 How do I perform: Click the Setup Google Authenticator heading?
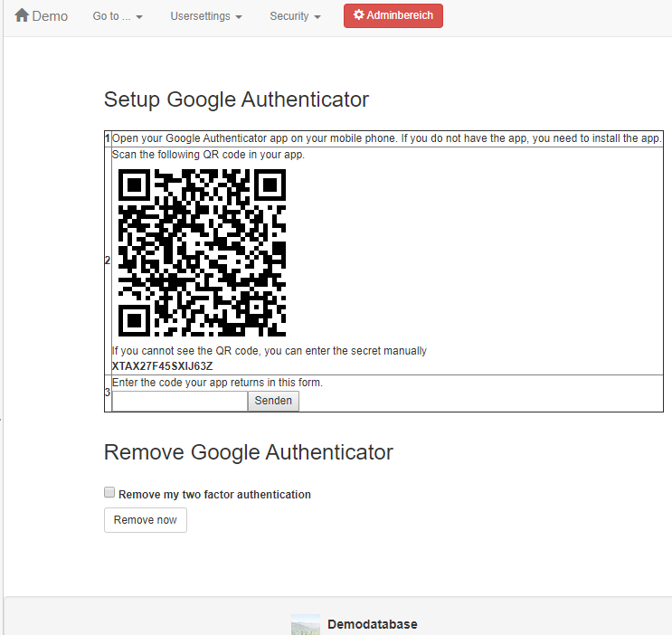[236, 100]
